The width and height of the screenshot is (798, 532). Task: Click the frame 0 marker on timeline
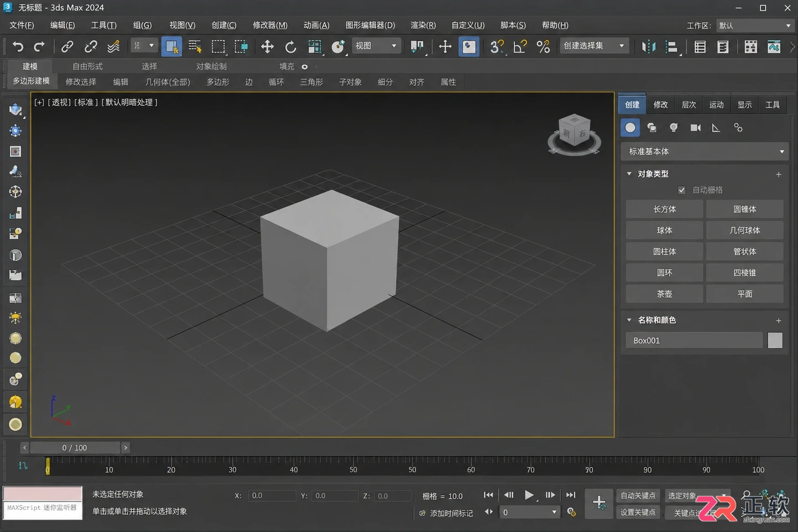pos(48,466)
